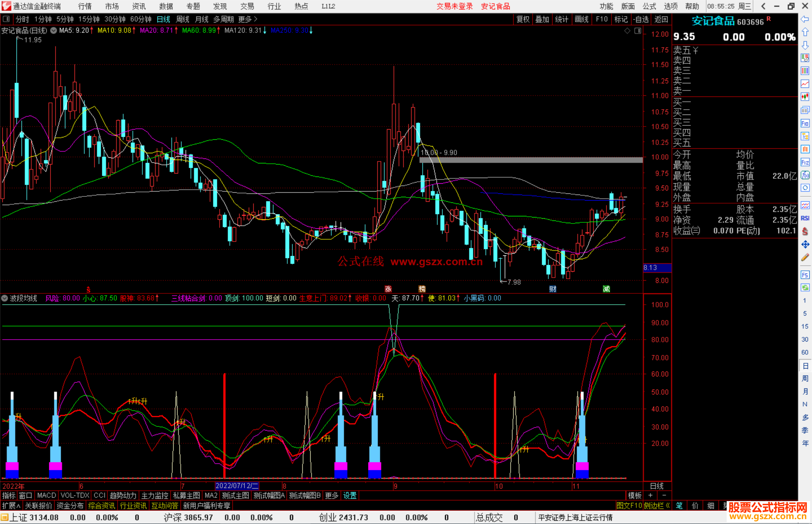Click the four-arrow move icon in sidebar
The width and height of the screenshot is (812, 524).
pos(805,245)
